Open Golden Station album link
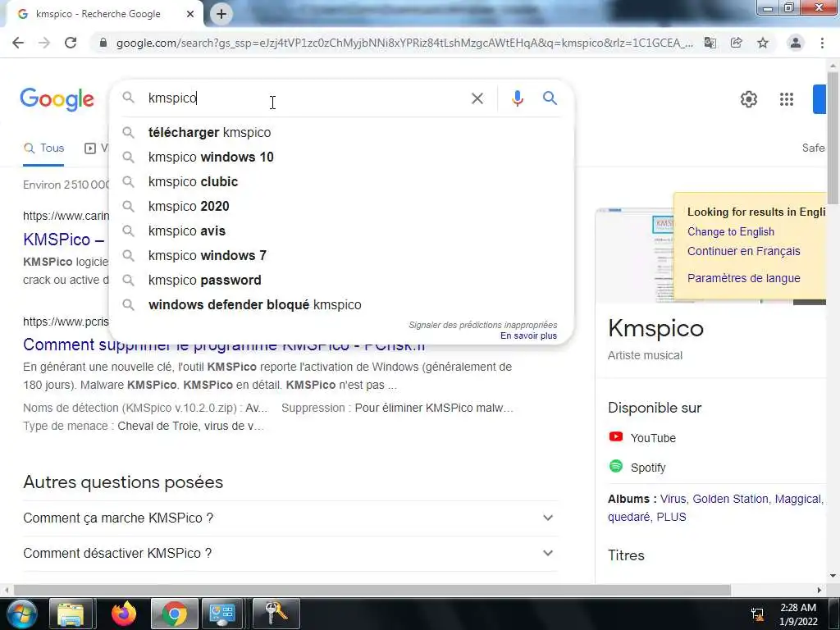The image size is (840, 630). click(730, 500)
